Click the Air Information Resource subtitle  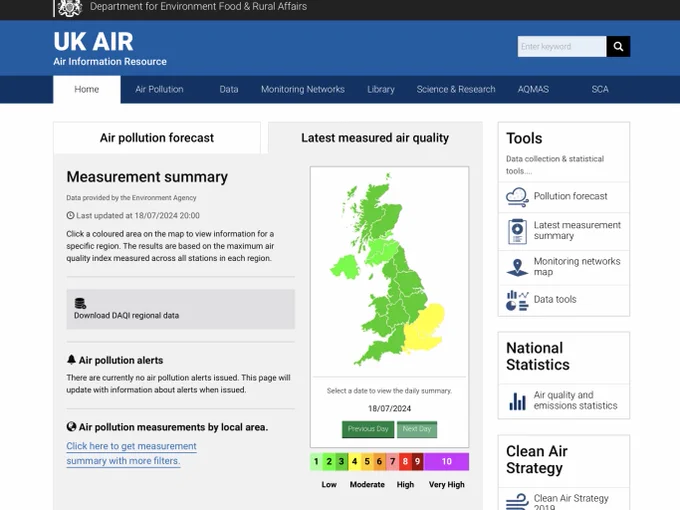[x=110, y=62]
